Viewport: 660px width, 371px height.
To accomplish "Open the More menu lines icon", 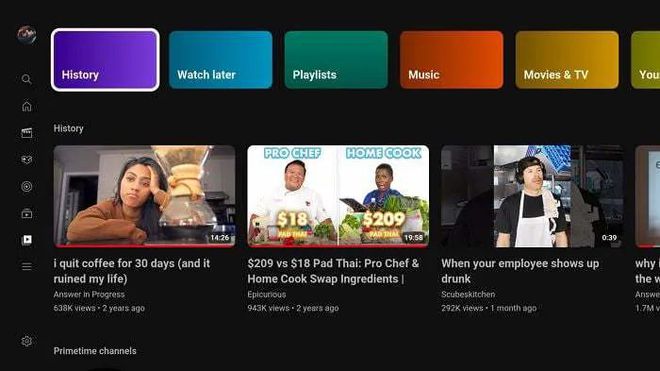I will click(x=27, y=267).
